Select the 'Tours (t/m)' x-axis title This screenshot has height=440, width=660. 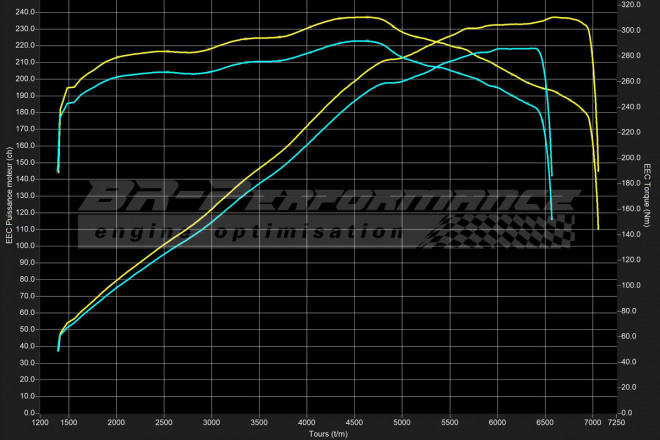point(329,433)
